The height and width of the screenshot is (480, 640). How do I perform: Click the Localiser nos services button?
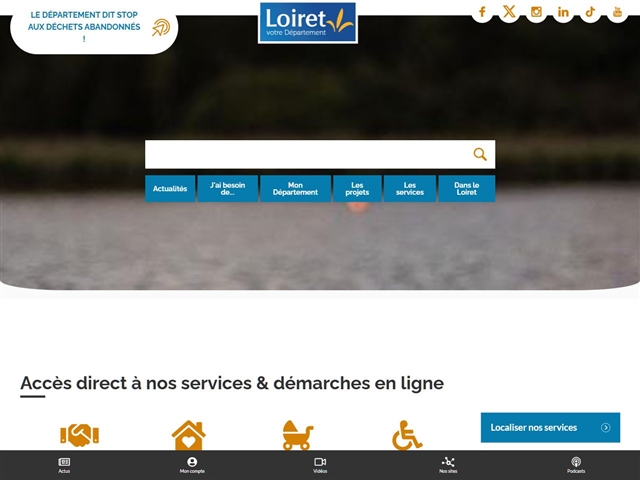550,427
